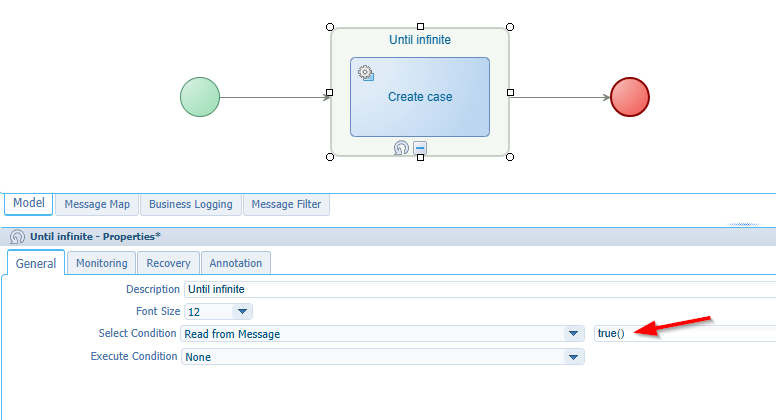Click the loop icon in the Properties header
This screenshot has width=776, height=420.
click(x=17, y=237)
